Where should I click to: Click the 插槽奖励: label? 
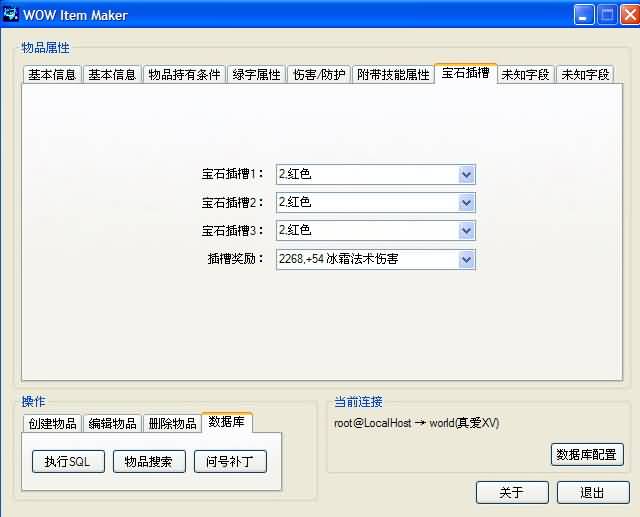click(236, 259)
